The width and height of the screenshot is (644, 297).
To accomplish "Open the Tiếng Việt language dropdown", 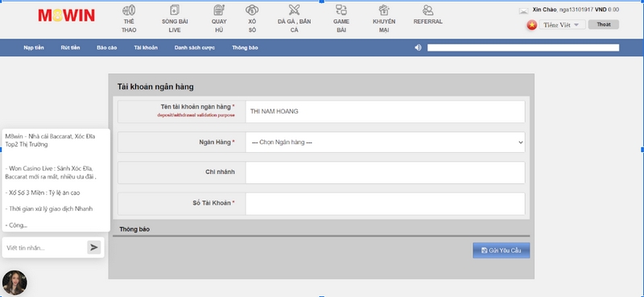I will [562, 25].
